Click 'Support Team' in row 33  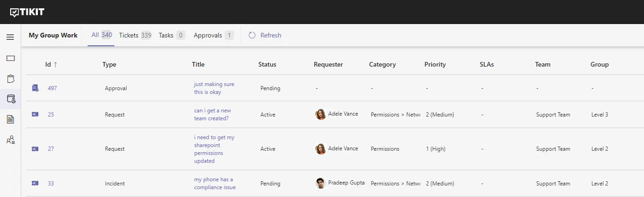pos(553,184)
